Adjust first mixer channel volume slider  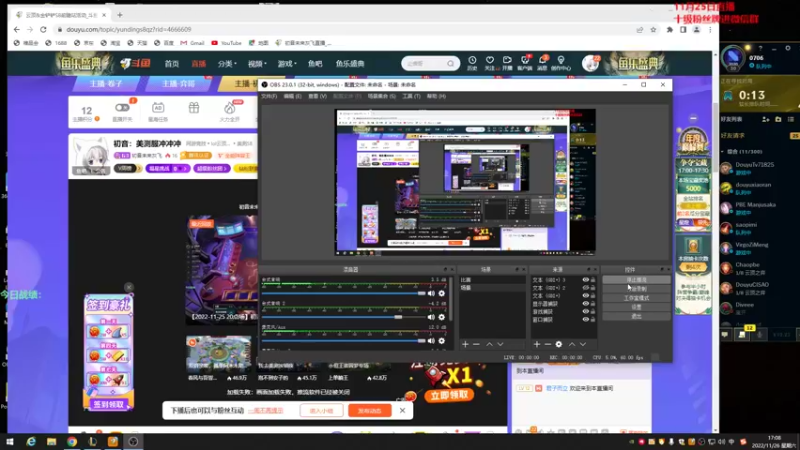pyautogui.click(x=343, y=293)
